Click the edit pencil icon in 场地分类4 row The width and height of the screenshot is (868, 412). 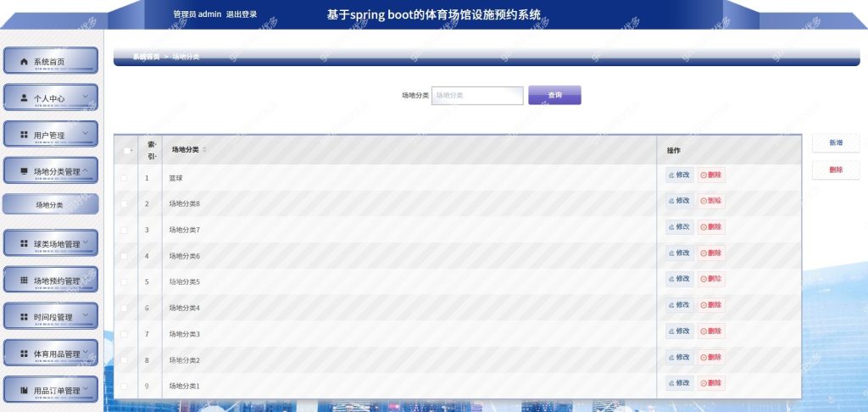click(671, 305)
